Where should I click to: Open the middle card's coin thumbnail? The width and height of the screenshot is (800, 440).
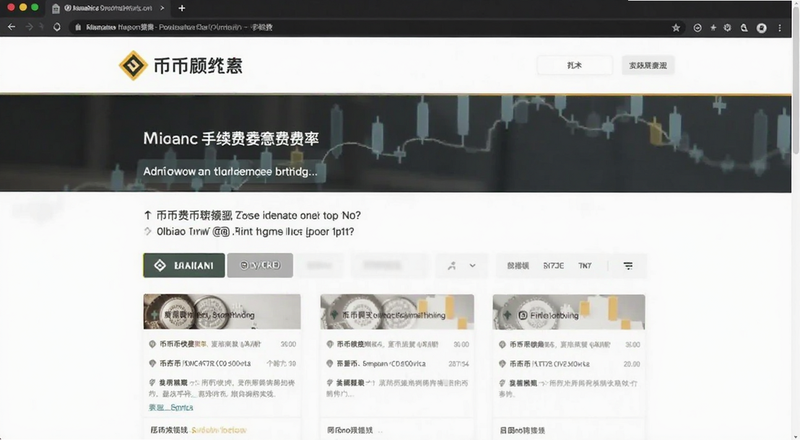click(x=397, y=311)
